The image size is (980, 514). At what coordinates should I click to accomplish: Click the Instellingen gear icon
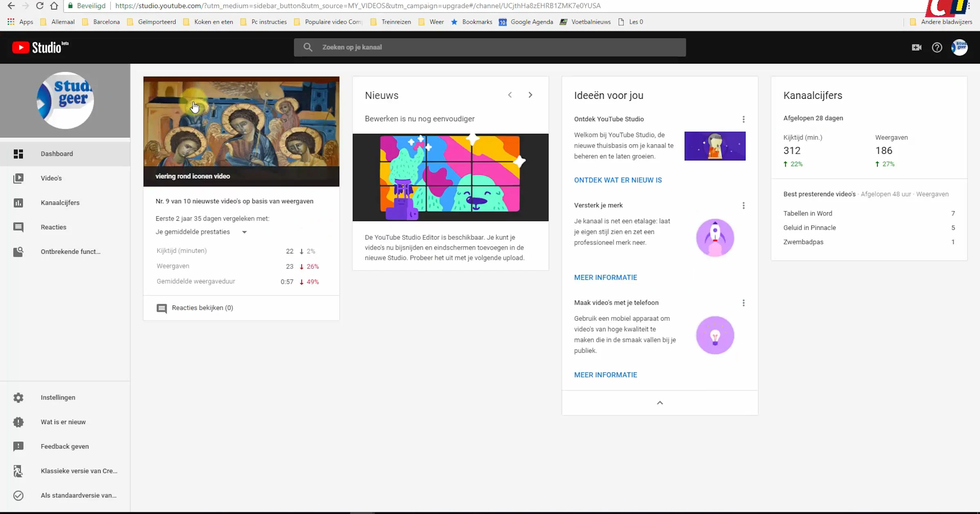tap(18, 397)
